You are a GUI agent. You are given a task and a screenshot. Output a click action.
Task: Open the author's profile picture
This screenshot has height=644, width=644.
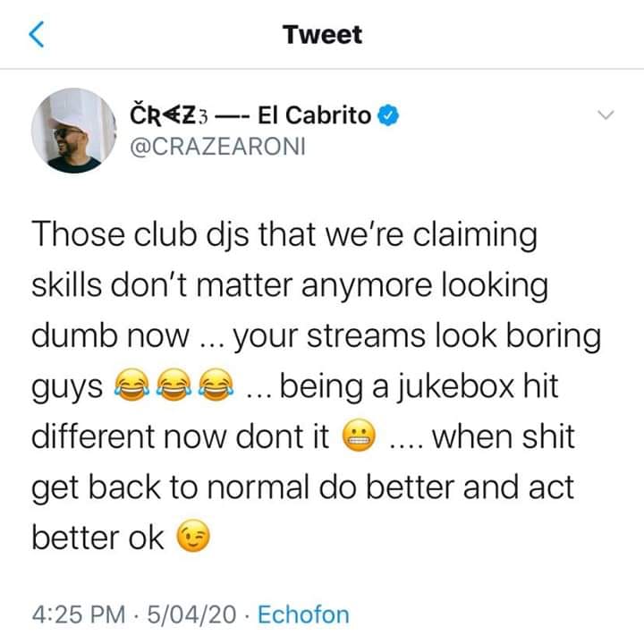click(x=73, y=131)
